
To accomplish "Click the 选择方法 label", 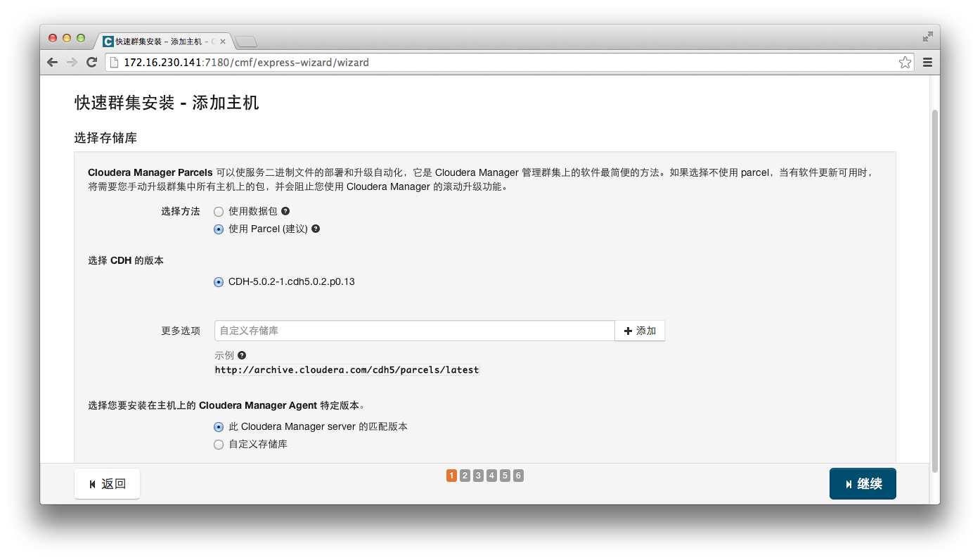I will tap(181, 211).
